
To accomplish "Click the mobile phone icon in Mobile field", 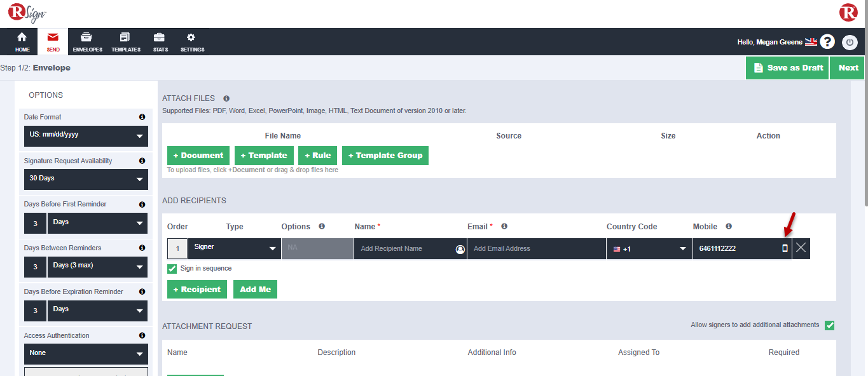I will click(x=785, y=248).
